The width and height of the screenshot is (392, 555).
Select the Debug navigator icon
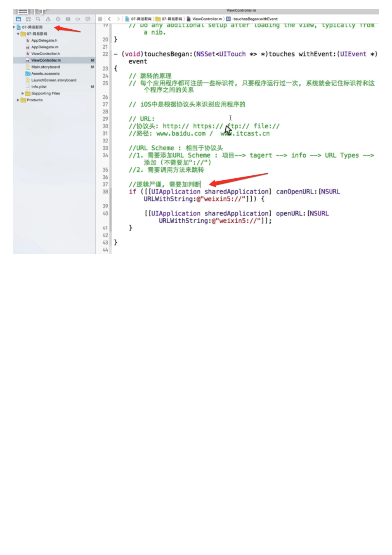[68, 19]
